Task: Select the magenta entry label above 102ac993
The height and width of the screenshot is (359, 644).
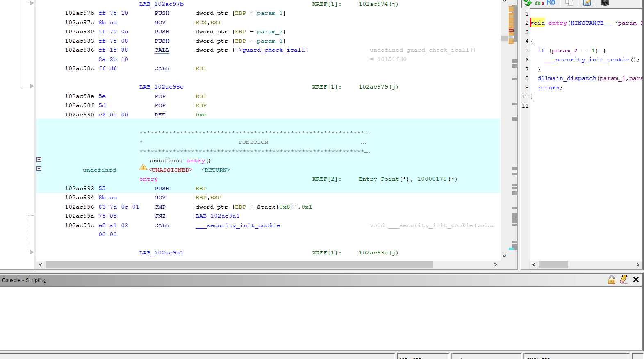Action: 148,179
